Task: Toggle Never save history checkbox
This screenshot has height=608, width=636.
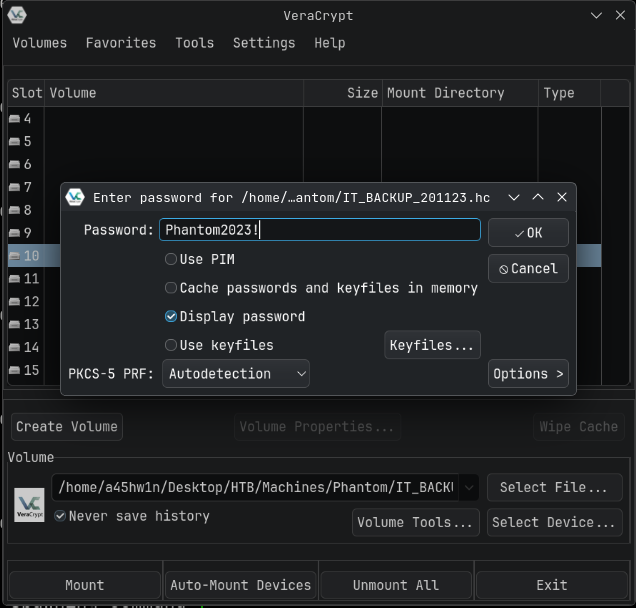Action: click(x=61, y=516)
